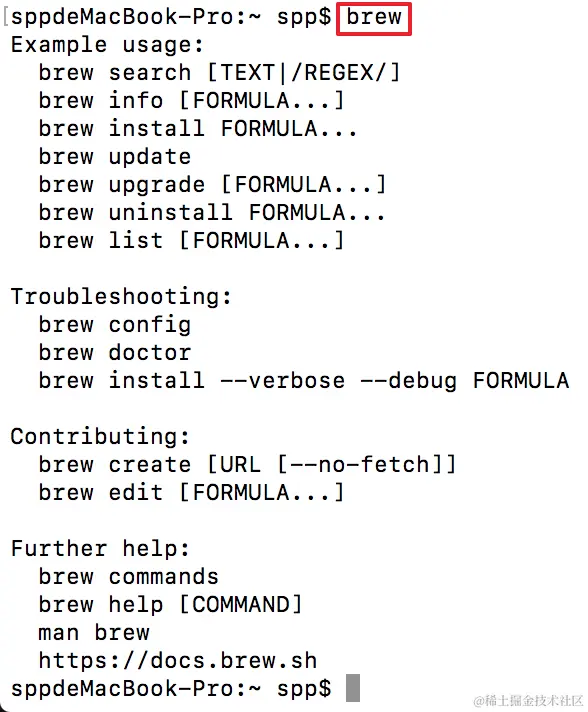Click the 'brew edit [FORMULA...]' line

coord(191,492)
